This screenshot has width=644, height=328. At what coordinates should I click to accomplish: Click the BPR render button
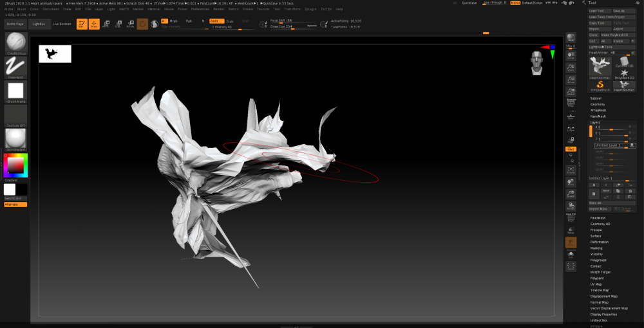click(x=571, y=39)
